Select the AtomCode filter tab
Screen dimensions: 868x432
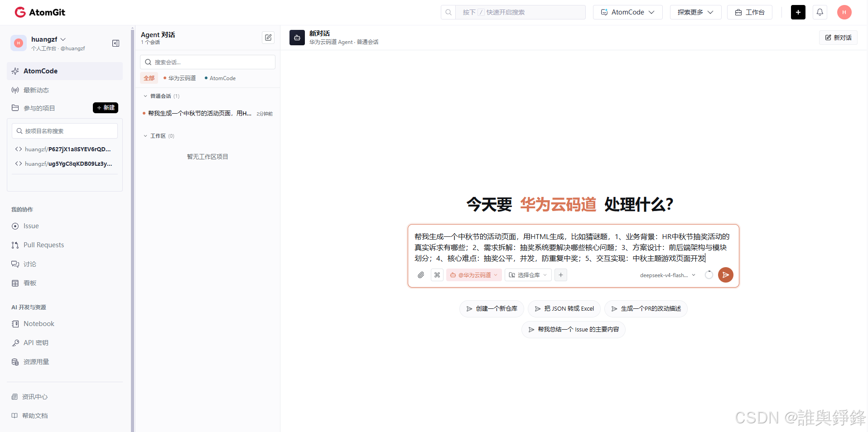click(220, 78)
